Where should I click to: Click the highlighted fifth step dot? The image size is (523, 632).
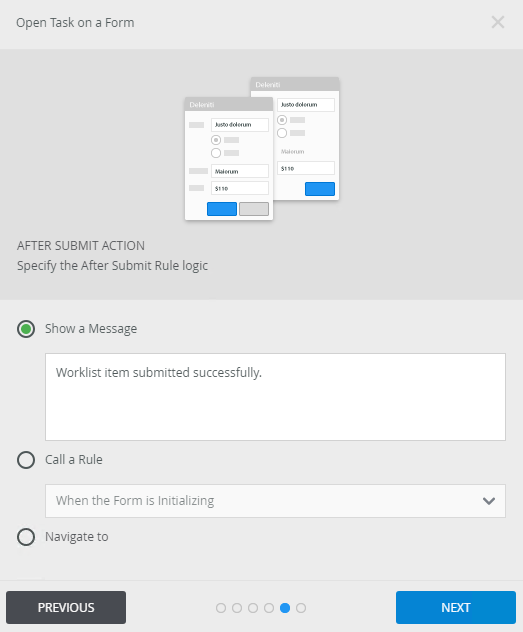point(285,608)
